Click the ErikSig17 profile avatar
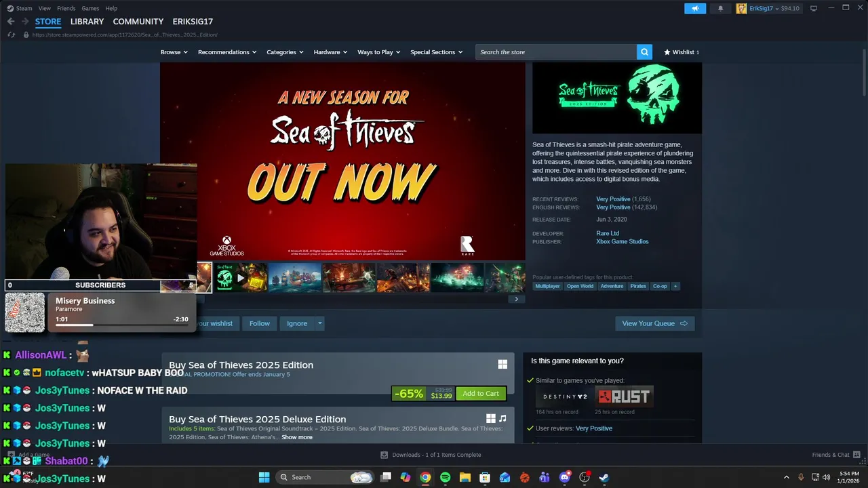Viewport: 868px width, 488px height. pyautogui.click(x=741, y=8)
